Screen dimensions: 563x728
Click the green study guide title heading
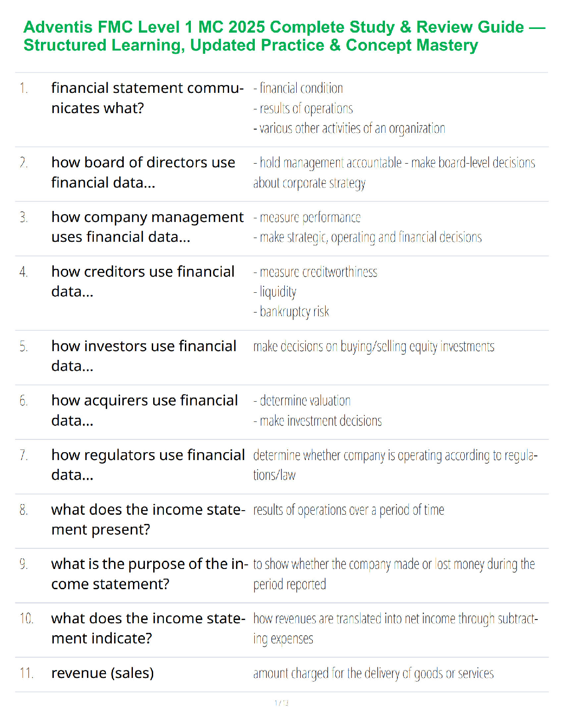284,36
